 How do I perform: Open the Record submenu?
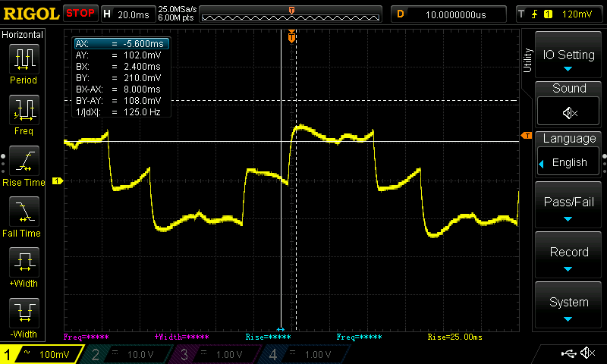click(x=569, y=256)
